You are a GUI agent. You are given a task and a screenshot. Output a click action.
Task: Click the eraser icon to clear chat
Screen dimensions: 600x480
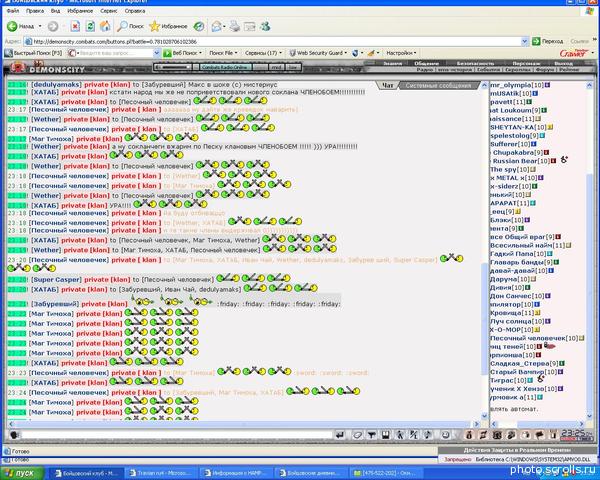(357, 435)
